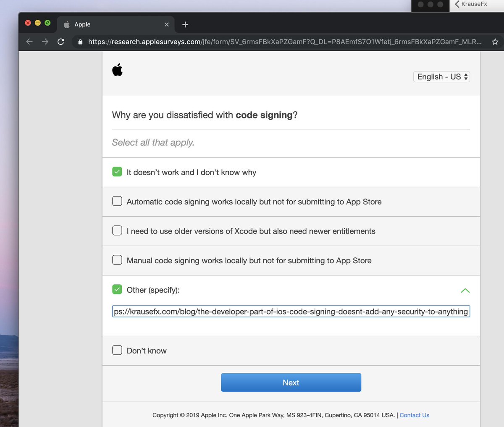
Task: Check "Manual code signing works locally" option
Action: pyautogui.click(x=117, y=260)
